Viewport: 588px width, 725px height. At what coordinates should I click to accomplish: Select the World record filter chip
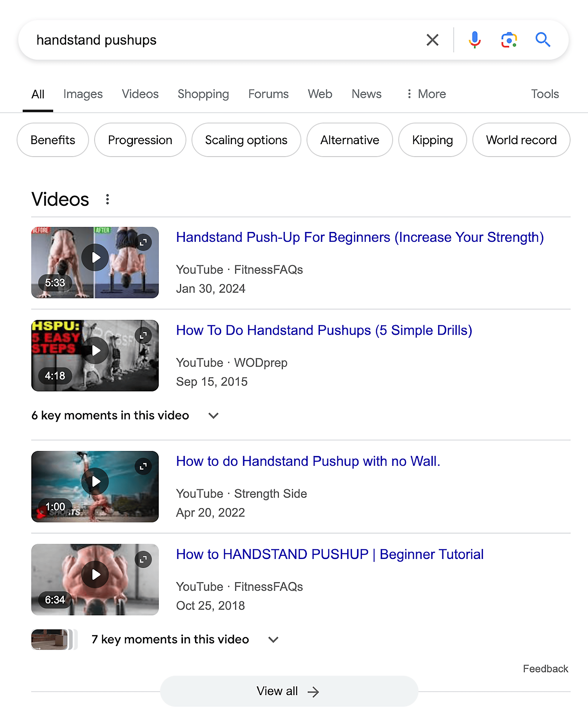[521, 140]
